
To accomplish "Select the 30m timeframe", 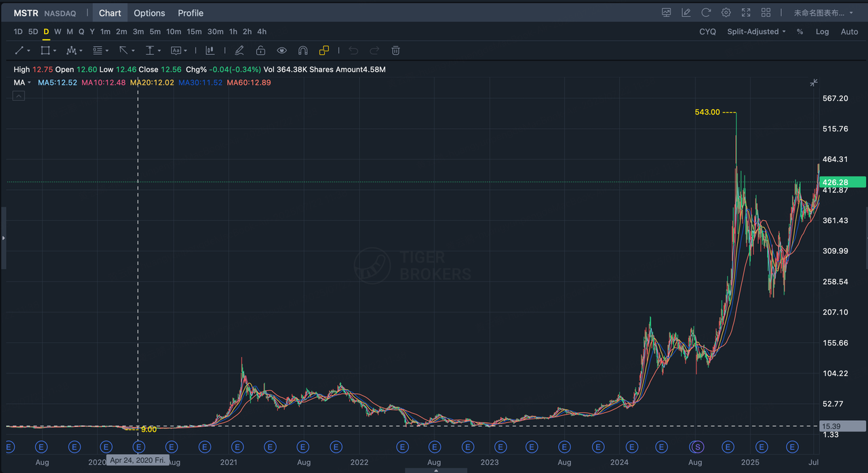I will click(x=216, y=32).
